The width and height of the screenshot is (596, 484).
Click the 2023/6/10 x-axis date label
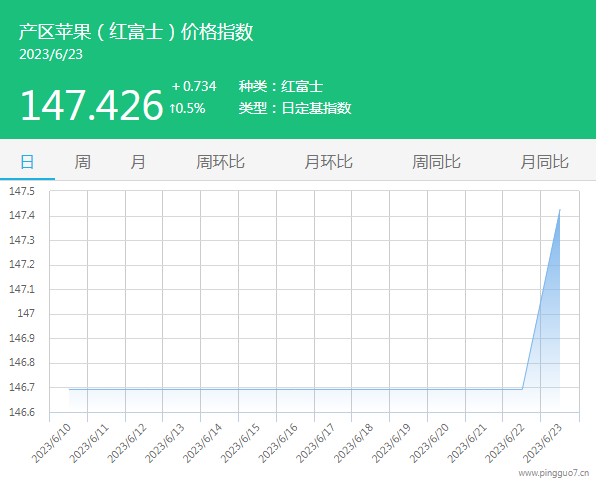point(51,443)
